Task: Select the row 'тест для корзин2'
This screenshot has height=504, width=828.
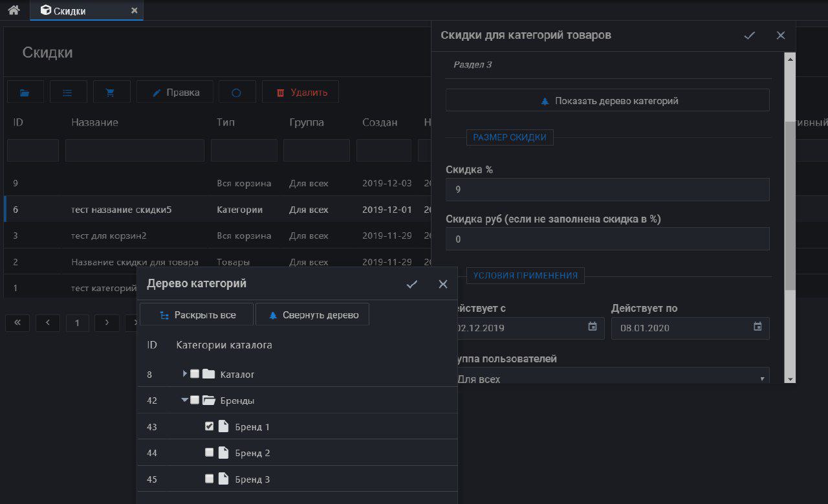Action: click(218, 236)
